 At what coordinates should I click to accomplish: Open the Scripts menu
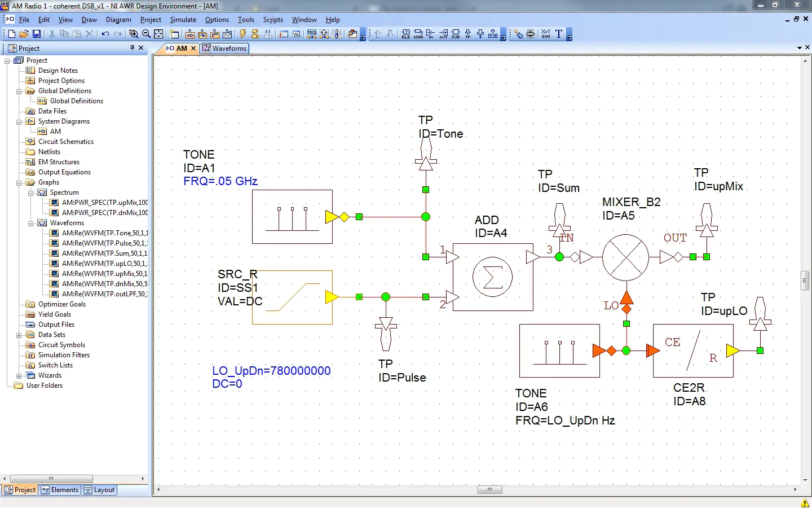[273, 20]
